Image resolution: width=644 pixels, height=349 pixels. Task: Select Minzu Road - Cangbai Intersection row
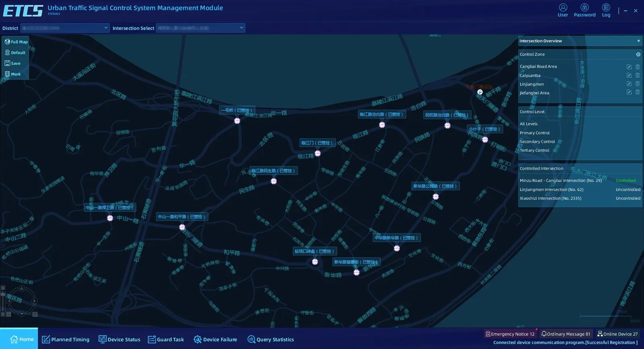click(x=580, y=181)
